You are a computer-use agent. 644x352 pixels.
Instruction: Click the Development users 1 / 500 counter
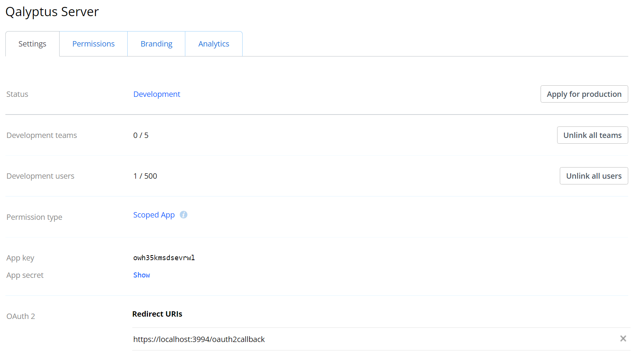click(145, 176)
